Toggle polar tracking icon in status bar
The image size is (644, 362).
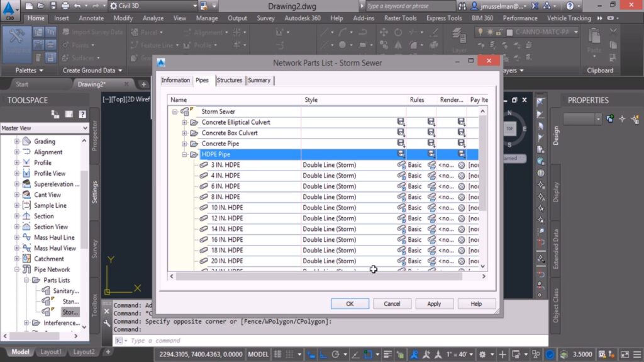pyautogui.click(x=336, y=354)
